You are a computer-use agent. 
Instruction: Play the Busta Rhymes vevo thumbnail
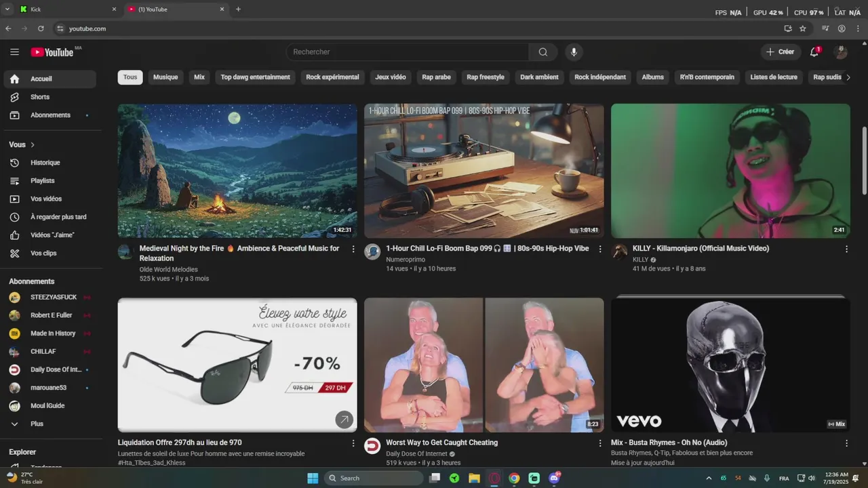pos(730,365)
